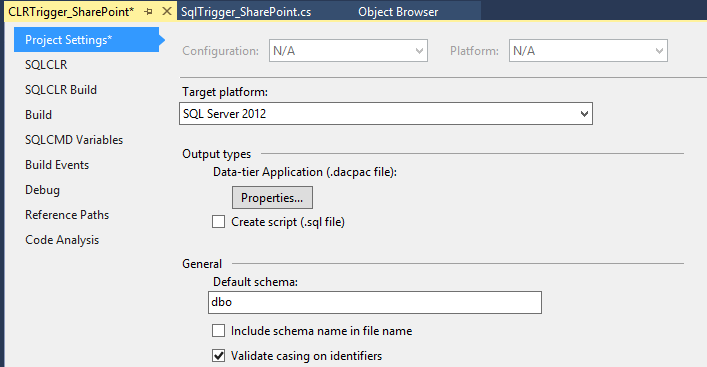Open the Configuration dropdown
Image resolution: width=707 pixels, height=367 pixels.
tap(348, 50)
